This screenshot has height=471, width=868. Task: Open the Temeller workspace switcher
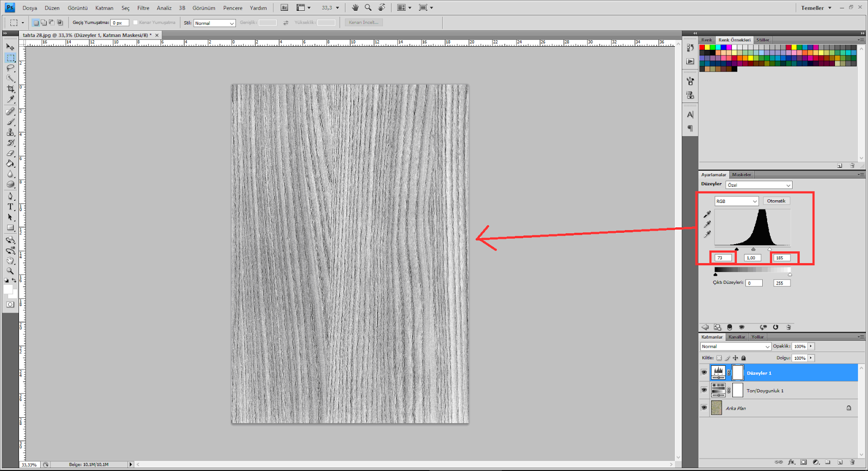point(816,8)
